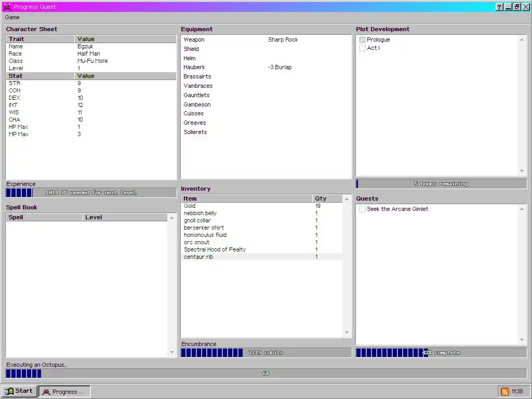Select the homonculus fluid inventory item
Screen dimensions: 532x399
262,235
